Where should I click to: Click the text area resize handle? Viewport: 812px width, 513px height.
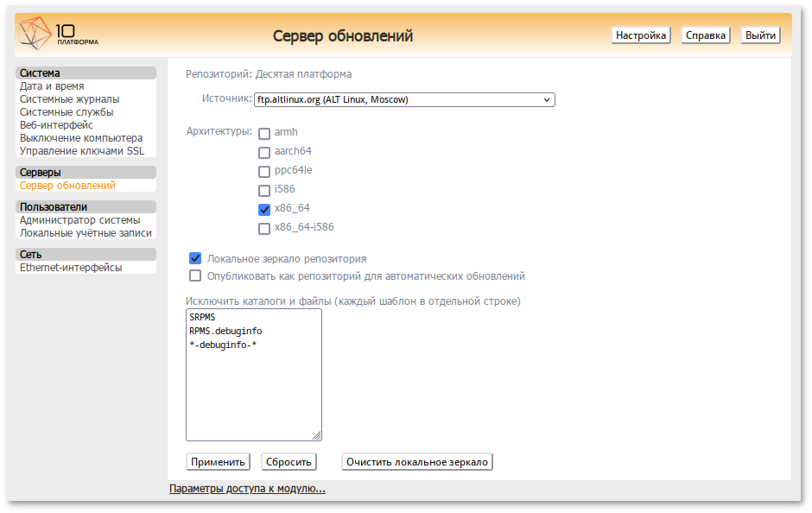pos(317,436)
